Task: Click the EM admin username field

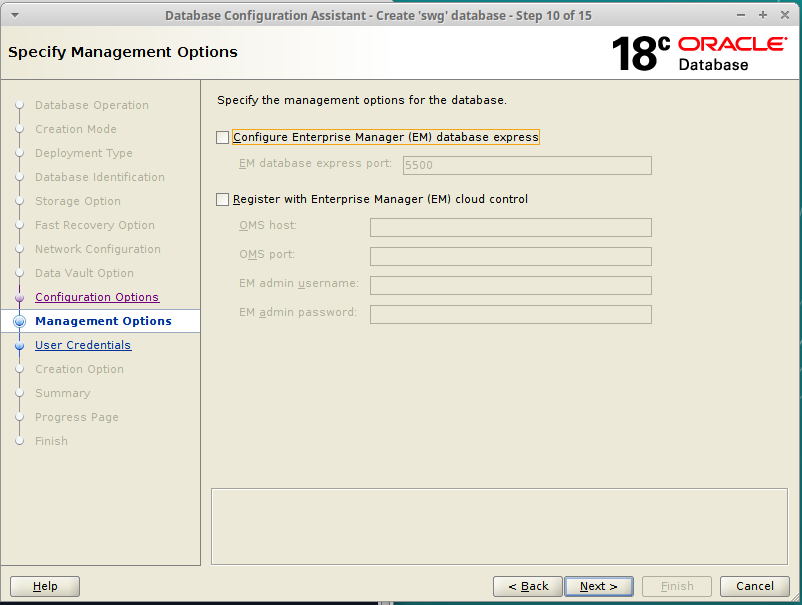Action: (x=510, y=285)
